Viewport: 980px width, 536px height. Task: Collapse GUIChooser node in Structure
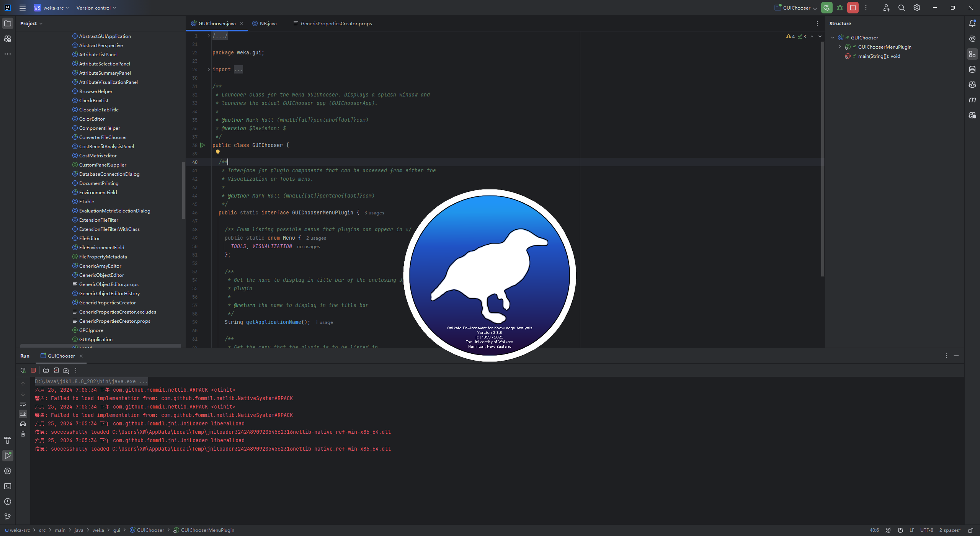[833, 38]
